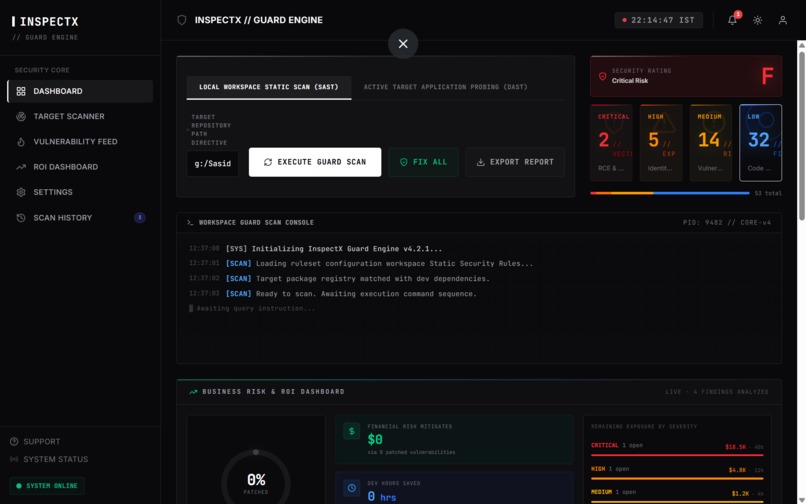Click the InspectX logo in sidebar
The height and width of the screenshot is (504, 806).
pos(45,22)
